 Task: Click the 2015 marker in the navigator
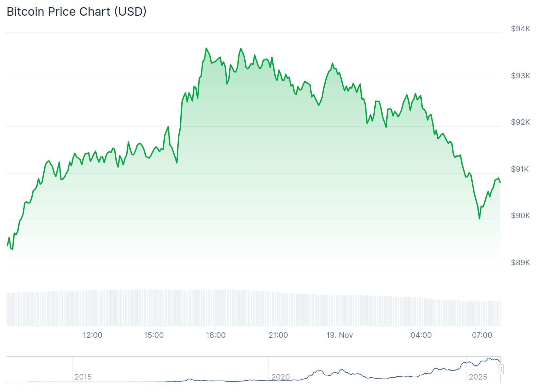(83, 377)
